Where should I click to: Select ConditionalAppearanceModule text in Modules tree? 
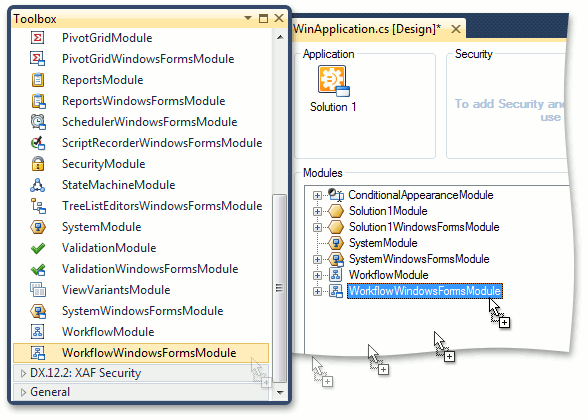point(421,195)
